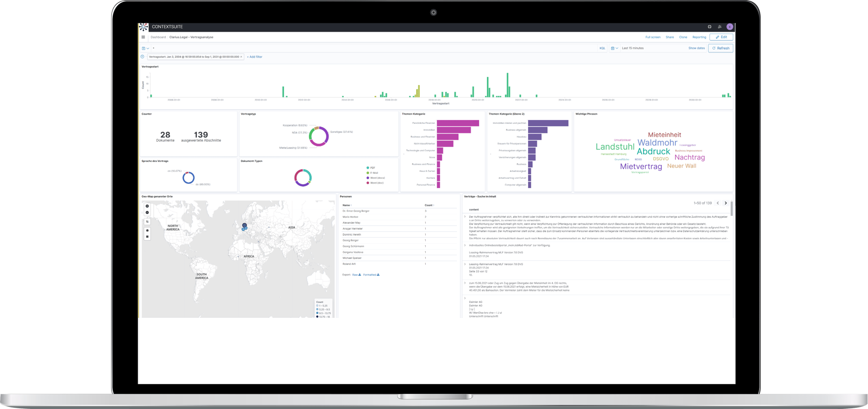Click the Add filter link
The image size is (868, 409).
(x=255, y=57)
